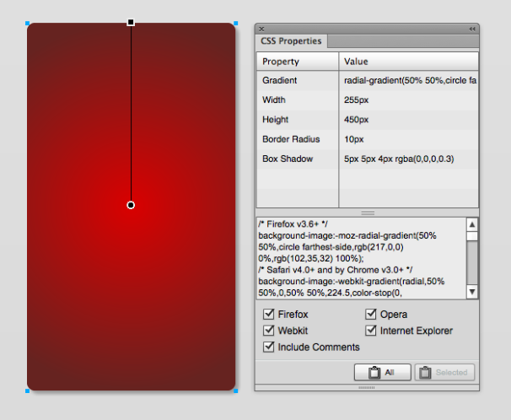
Task: Select the CSS Properties tab
Action: (x=291, y=41)
